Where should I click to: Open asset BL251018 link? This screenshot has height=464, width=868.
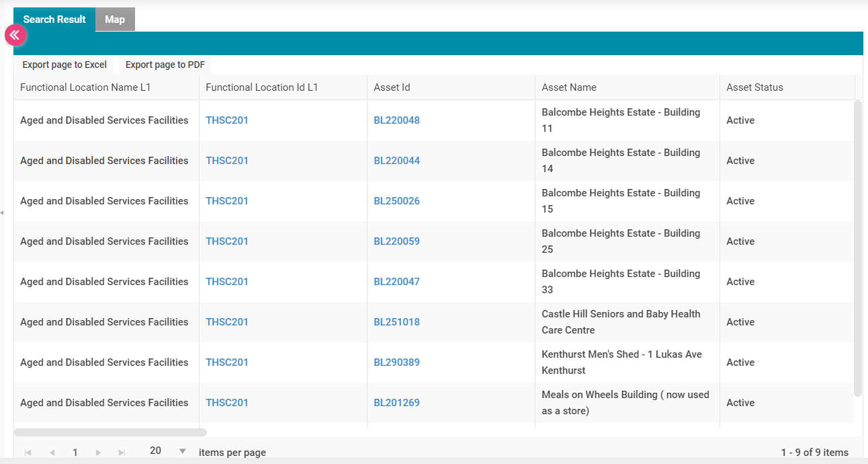tap(396, 322)
